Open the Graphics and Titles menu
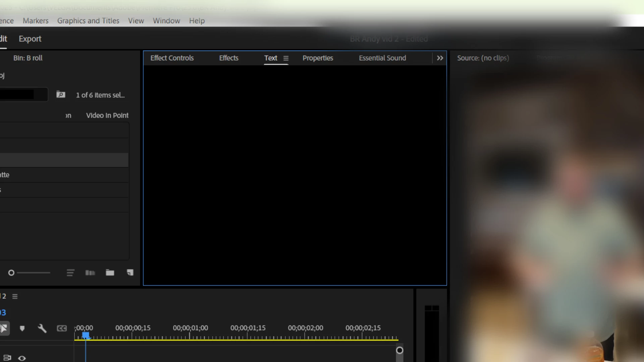Screen dimensions: 644x362 88,21
